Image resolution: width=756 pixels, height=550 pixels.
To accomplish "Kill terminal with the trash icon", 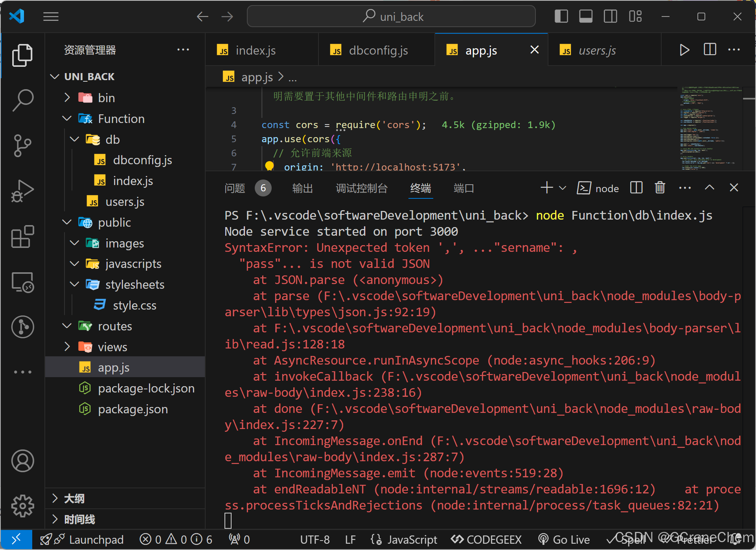I will [x=660, y=188].
